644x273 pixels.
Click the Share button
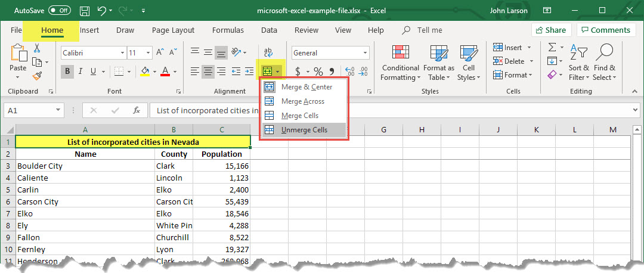tap(551, 30)
